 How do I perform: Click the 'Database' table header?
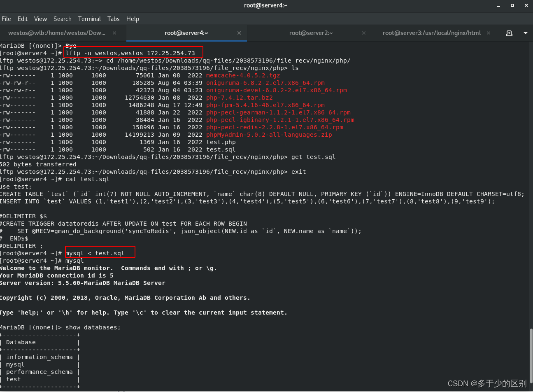click(21, 342)
